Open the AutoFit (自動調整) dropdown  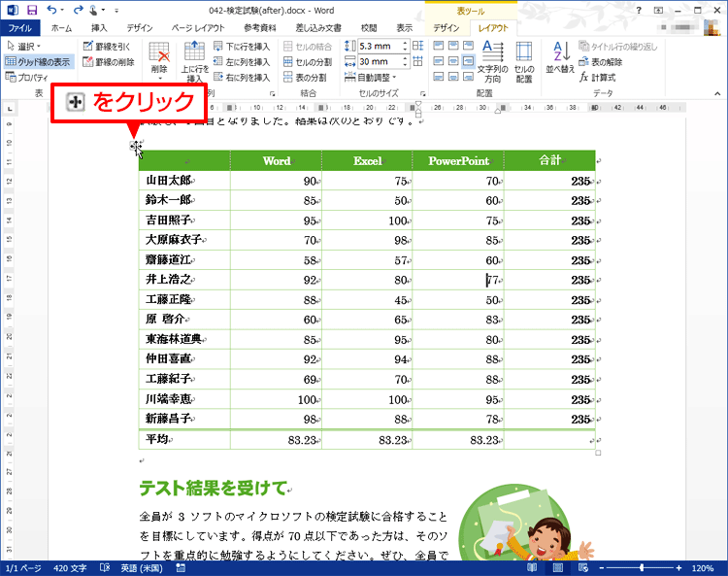[x=370, y=77]
